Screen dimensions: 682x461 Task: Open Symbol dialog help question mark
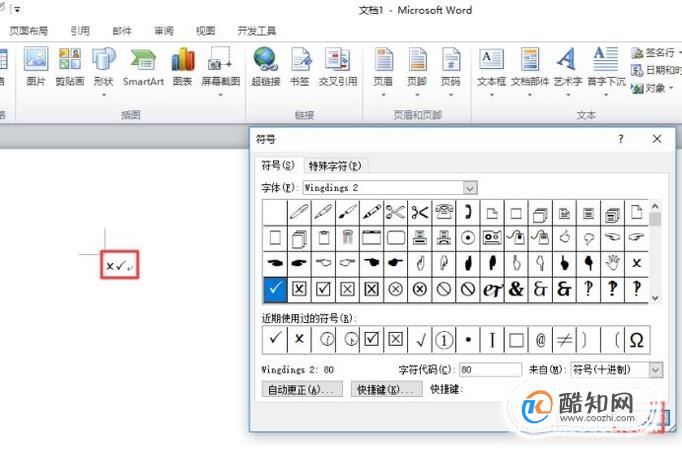[621, 139]
